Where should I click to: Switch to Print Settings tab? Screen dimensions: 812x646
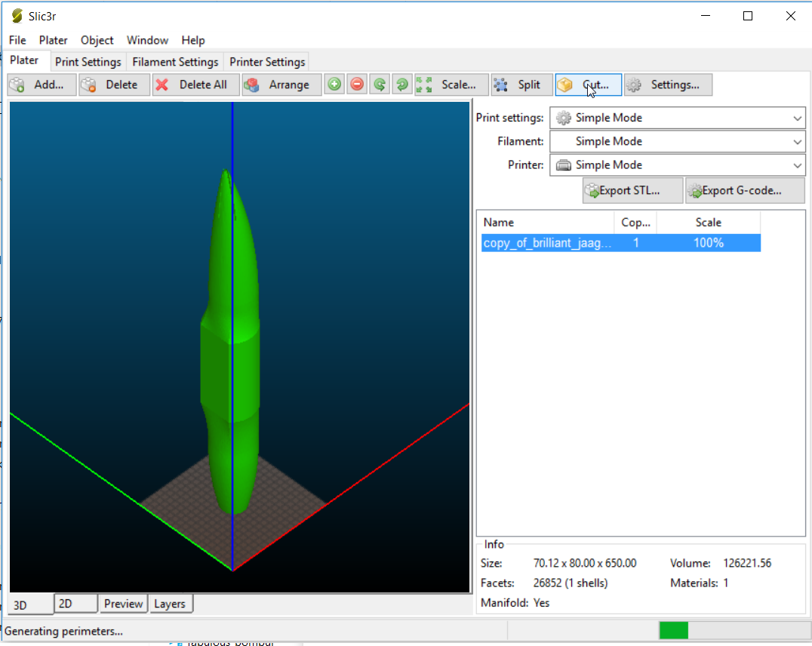pos(88,62)
